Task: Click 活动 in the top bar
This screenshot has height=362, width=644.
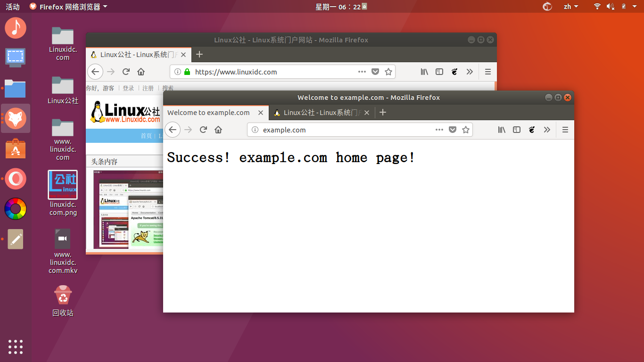Action: pos(12,7)
